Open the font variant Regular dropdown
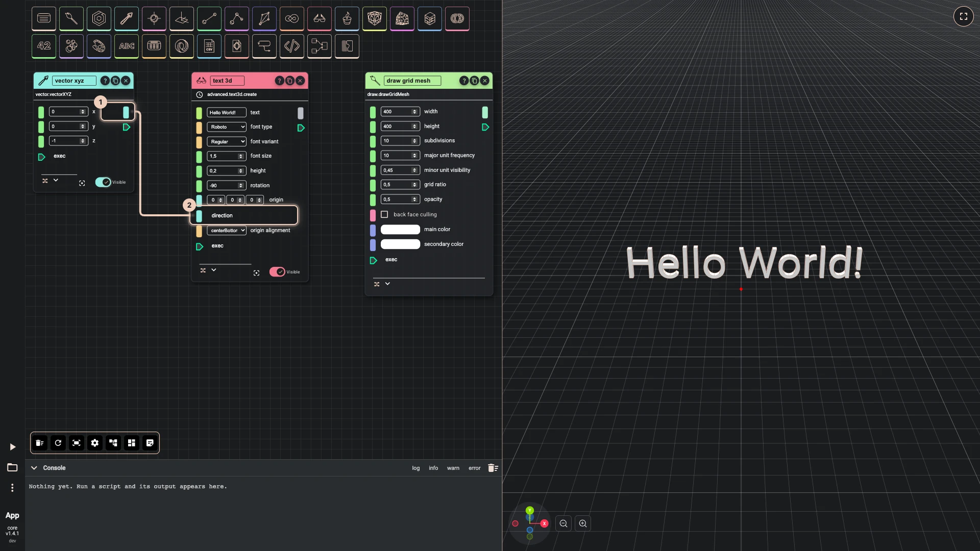Image resolution: width=980 pixels, height=551 pixels. click(x=227, y=142)
